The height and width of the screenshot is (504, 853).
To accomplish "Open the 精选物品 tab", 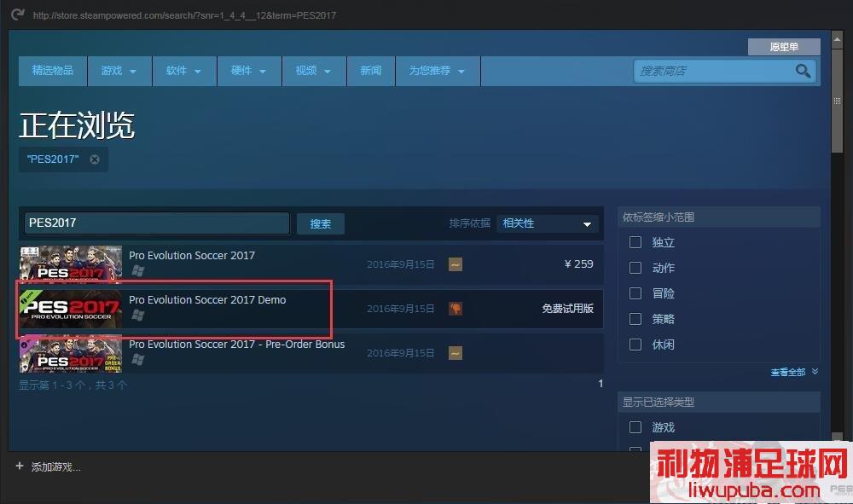I will (x=53, y=71).
